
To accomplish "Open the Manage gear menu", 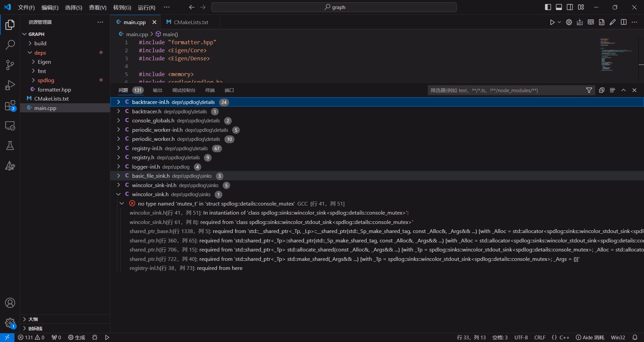I will tap(10, 323).
